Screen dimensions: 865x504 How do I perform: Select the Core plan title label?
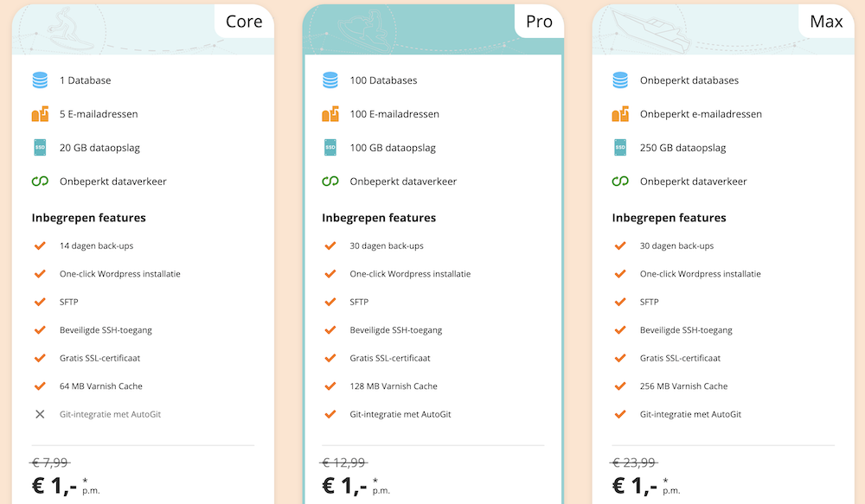tap(244, 22)
